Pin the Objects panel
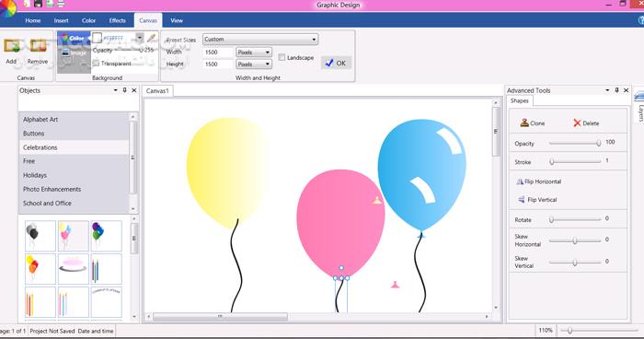The image size is (644, 339). [125, 90]
